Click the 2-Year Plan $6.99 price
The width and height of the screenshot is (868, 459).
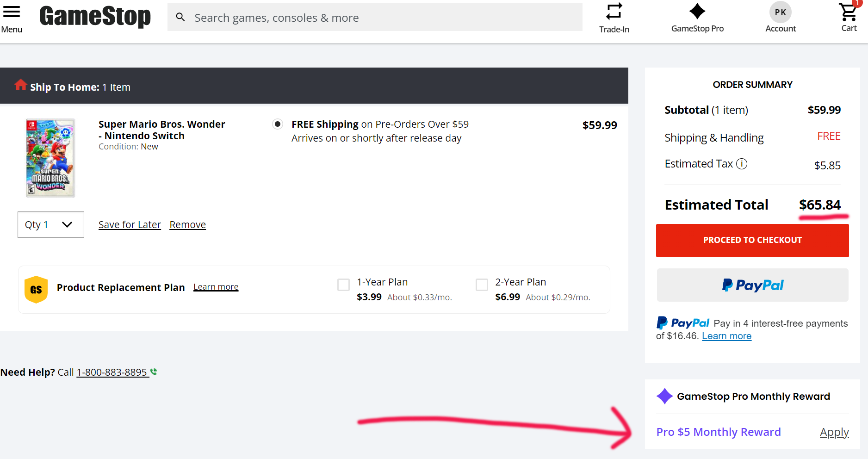click(x=508, y=297)
